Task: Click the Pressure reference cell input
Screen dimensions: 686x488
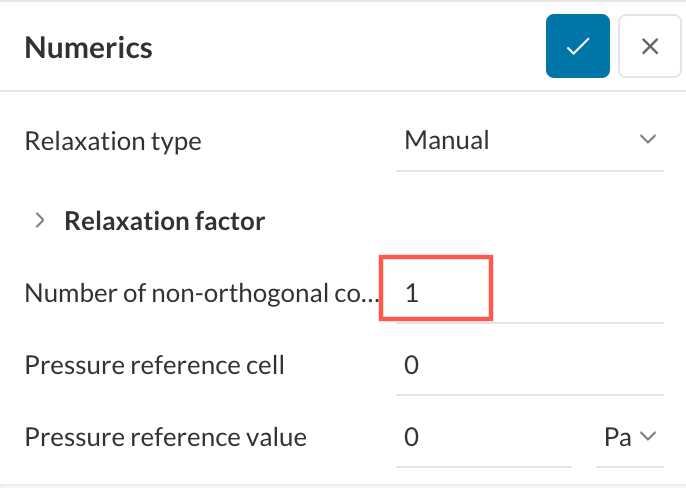Action: (x=529, y=365)
